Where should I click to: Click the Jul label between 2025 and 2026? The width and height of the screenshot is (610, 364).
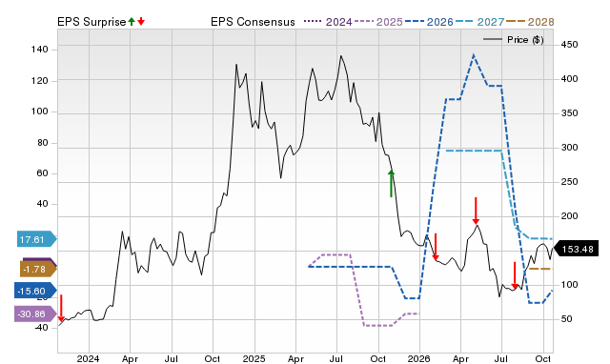point(336,358)
